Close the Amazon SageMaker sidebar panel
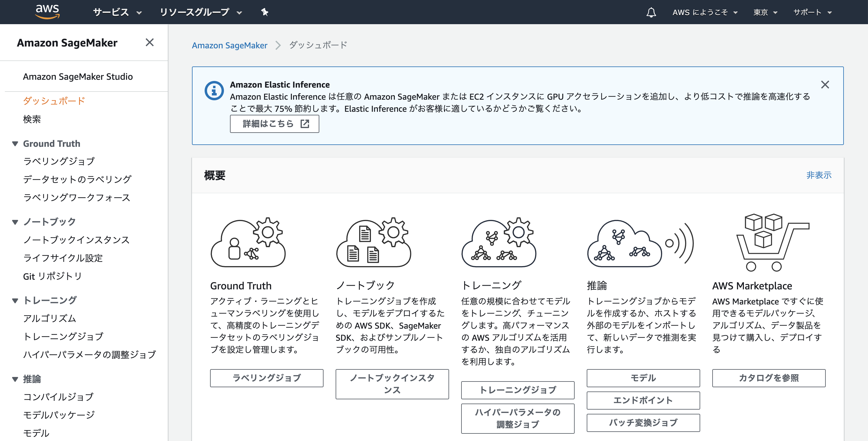 pyautogui.click(x=150, y=43)
